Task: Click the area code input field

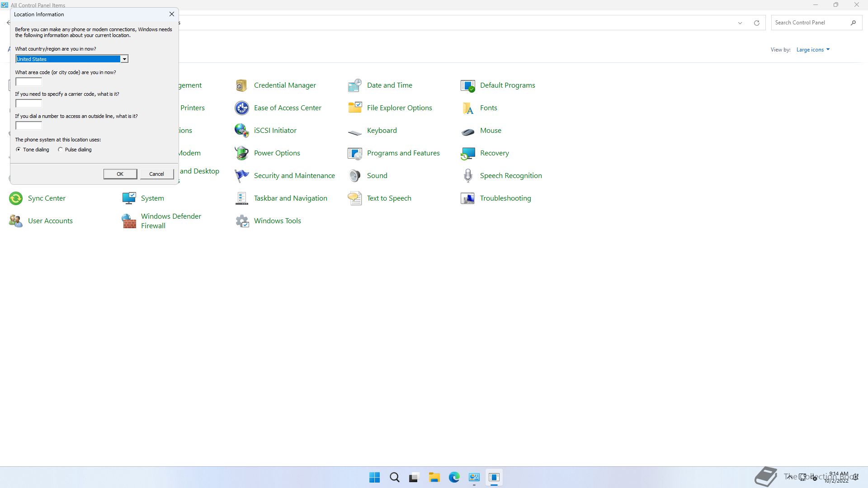Action: (29, 82)
